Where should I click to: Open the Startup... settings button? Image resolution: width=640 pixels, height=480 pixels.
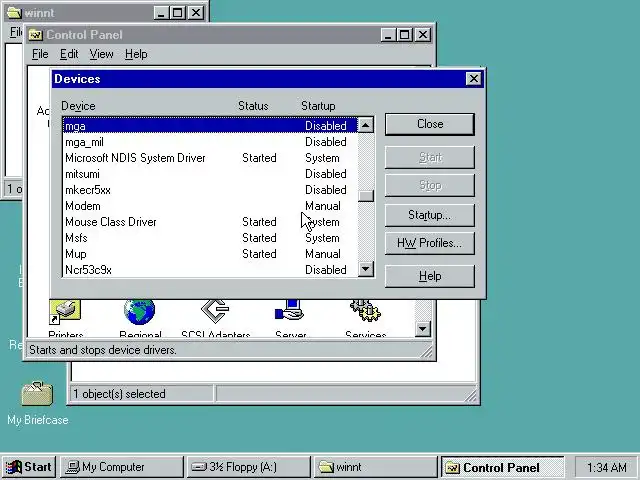click(x=430, y=215)
